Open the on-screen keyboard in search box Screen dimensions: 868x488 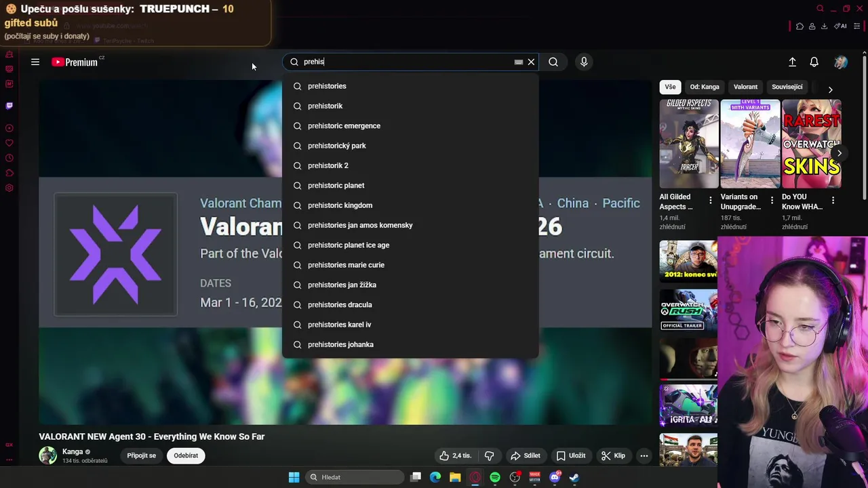[519, 62]
